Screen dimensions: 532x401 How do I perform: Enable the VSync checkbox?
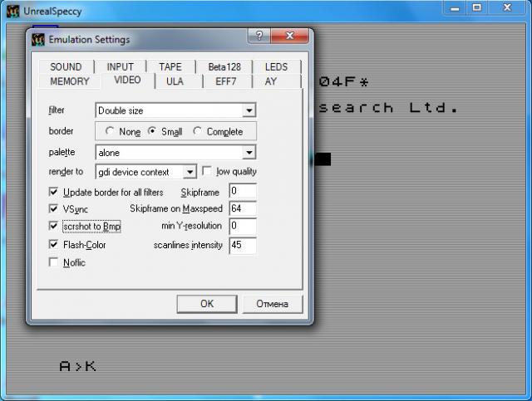point(55,208)
